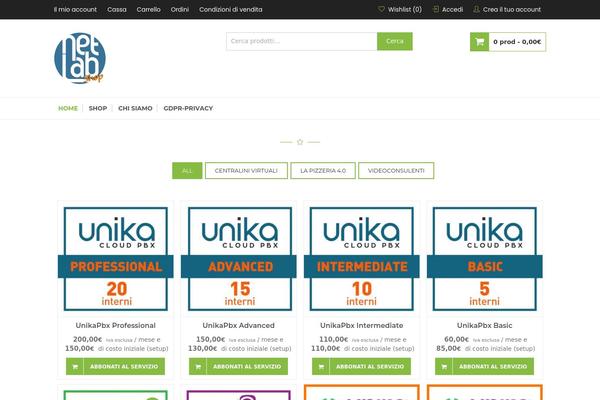Click the user icon beside Crea il tuo account

(476, 9)
